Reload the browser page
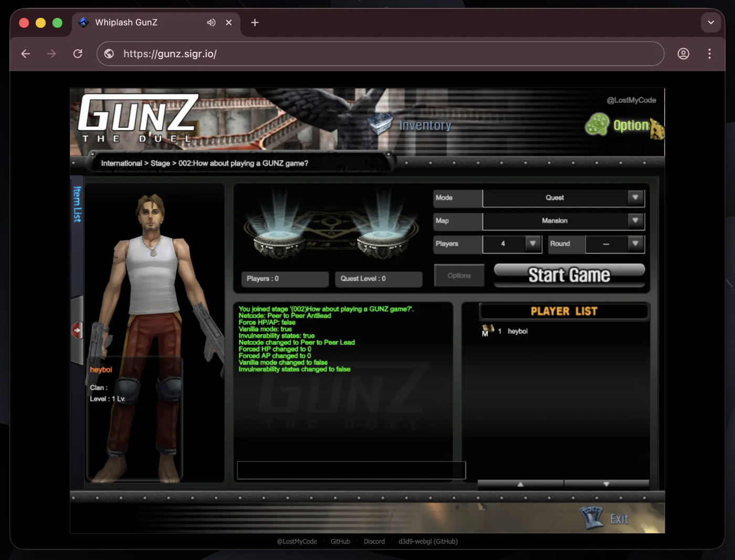 click(78, 54)
